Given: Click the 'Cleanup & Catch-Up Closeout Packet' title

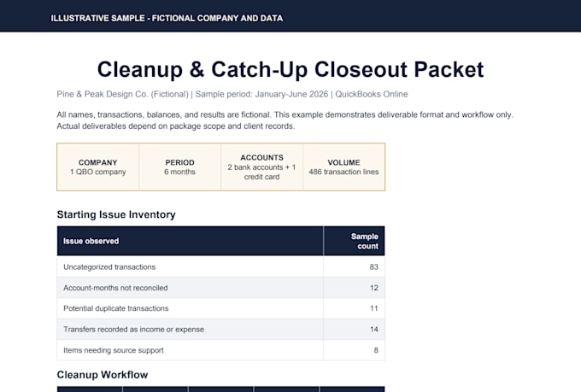Looking at the screenshot, I should click(x=290, y=69).
